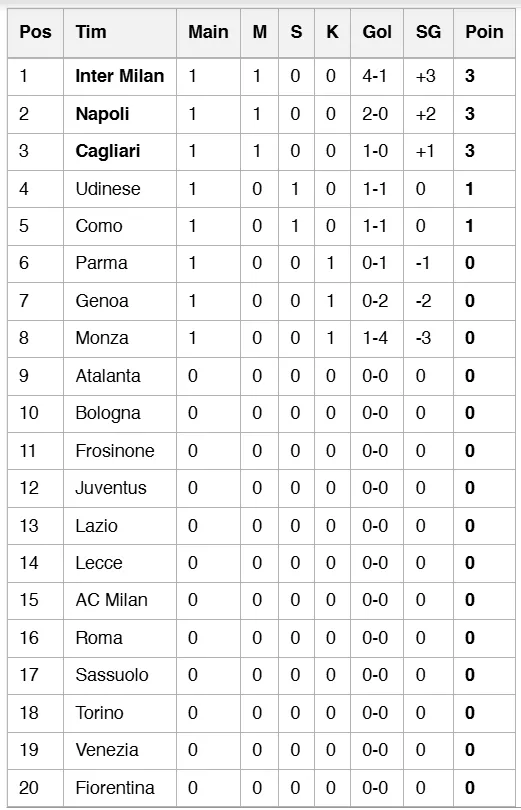Select the Cagliari team name
The width and height of the screenshot is (521, 810).
pos(107,151)
